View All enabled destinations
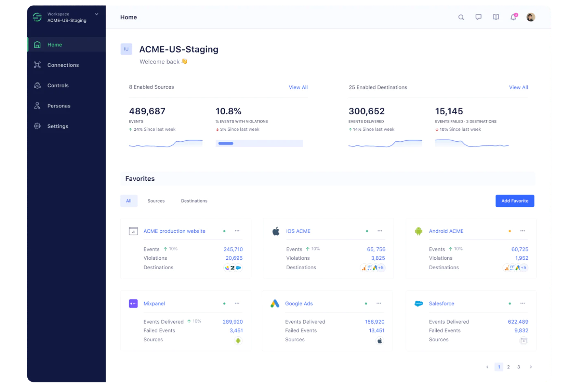588x392 pixels. click(518, 87)
